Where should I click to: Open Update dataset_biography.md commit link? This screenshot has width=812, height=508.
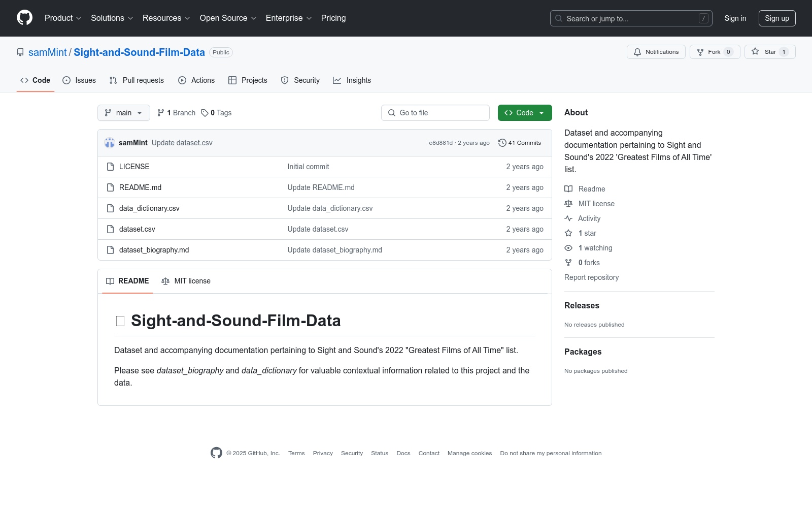[x=334, y=250]
